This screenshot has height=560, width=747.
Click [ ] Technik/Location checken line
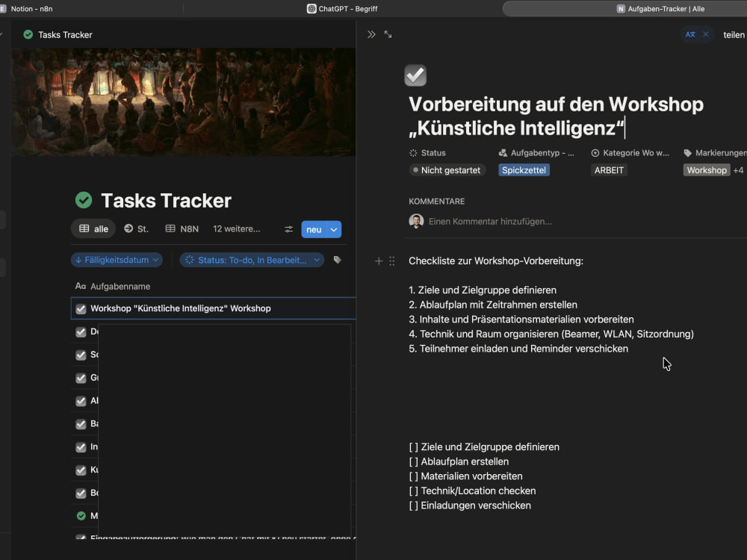coord(472,491)
